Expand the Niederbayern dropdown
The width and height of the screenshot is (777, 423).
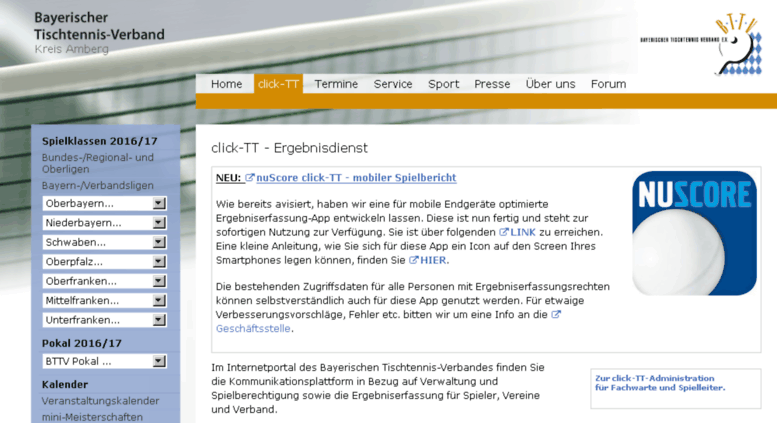[105, 223]
